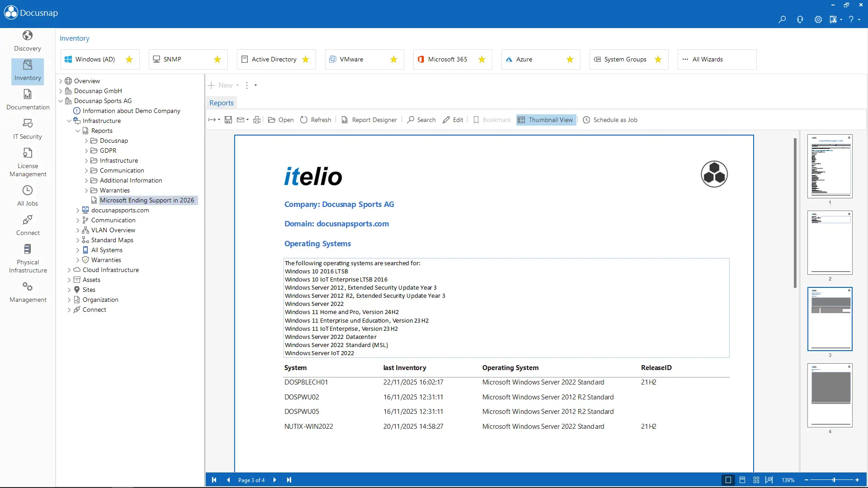868x488 pixels.
Task: Email the report via the envelope icon
Action: 240,120
